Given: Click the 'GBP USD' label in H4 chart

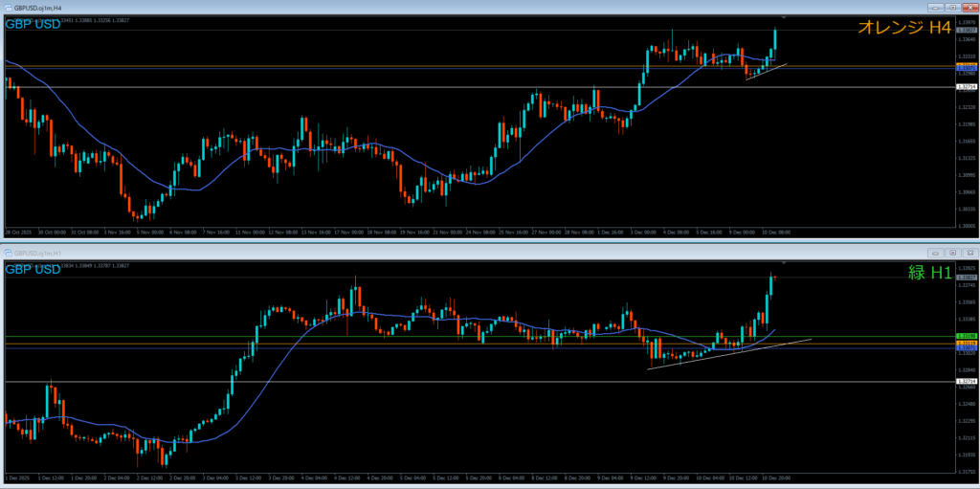Looking at the screenshot, I should pyautogui.click(x=33, y=24).
